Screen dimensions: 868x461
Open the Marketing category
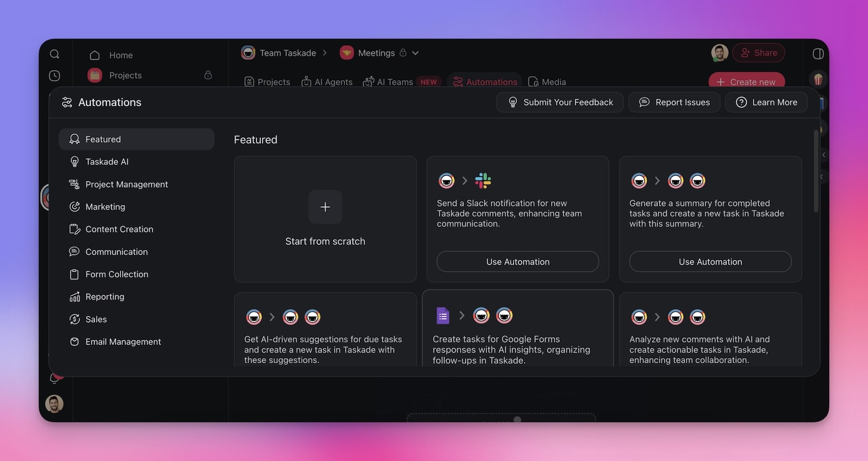click(137, 207)
